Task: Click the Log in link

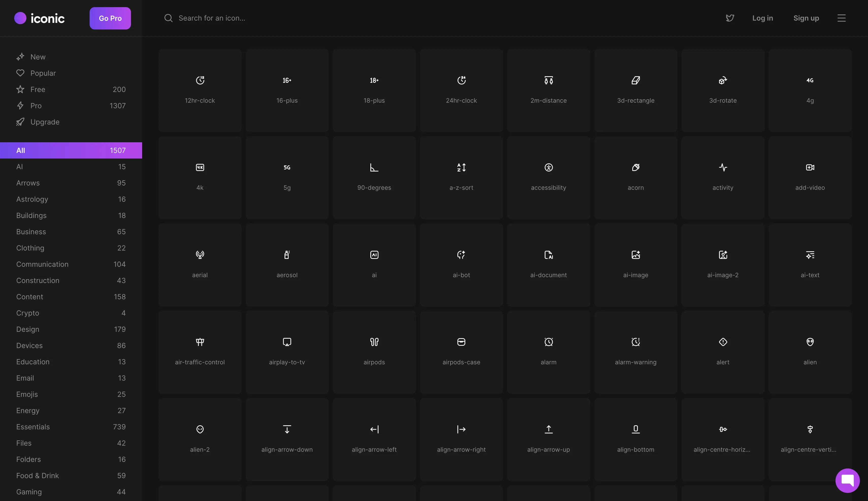Action: tap(762, 18)
